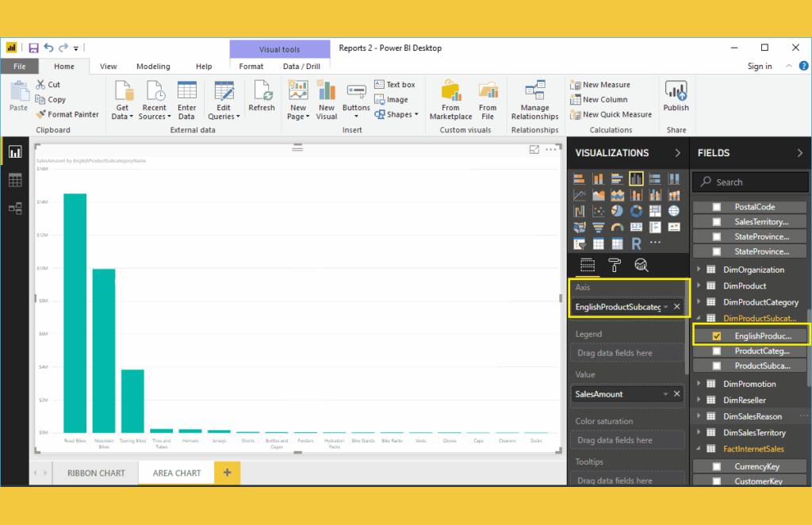
Task: Expand the DimSalesReason table
Action: 699,416
